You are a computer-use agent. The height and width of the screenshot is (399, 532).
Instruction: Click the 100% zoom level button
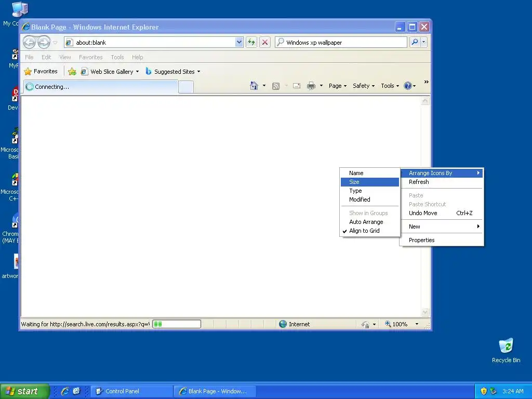(396, 324)
